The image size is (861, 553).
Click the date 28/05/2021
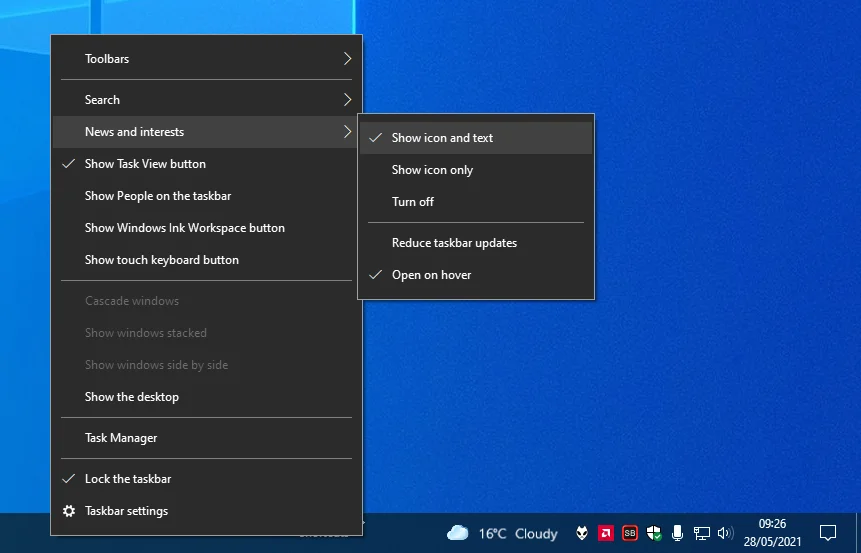pos(772,541)
